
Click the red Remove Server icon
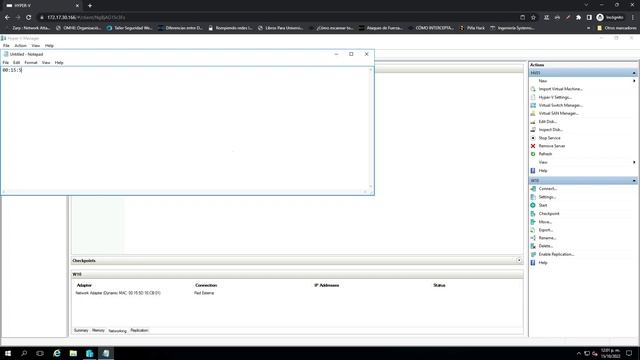point(533,146)
